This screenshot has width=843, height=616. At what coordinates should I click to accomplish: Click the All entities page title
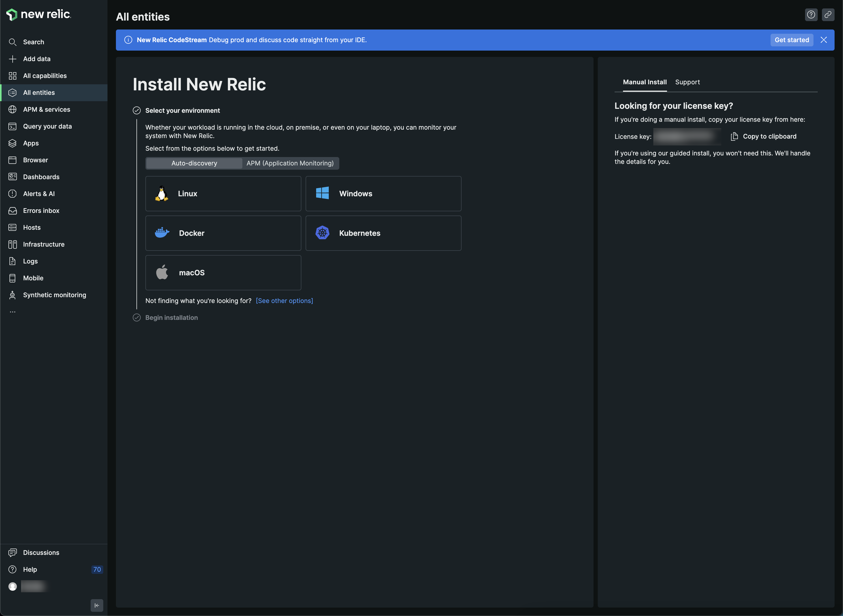point(143,17)
